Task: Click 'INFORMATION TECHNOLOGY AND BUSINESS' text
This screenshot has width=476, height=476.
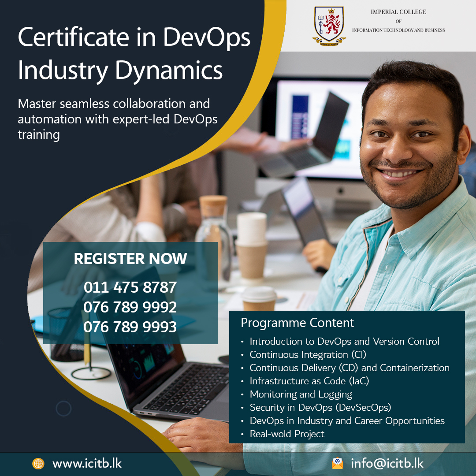Action: click(398, 30)
